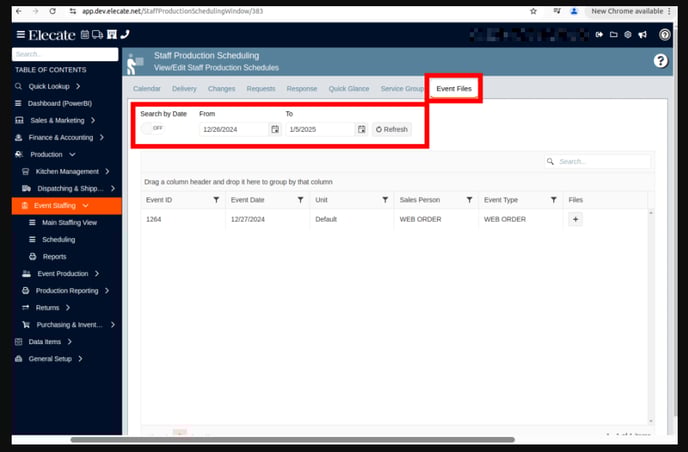The width and height of the screenshot is (688, 452).
Task: Open the From date calendar picker
Action: pyautogui.click(x=275, y=129)
